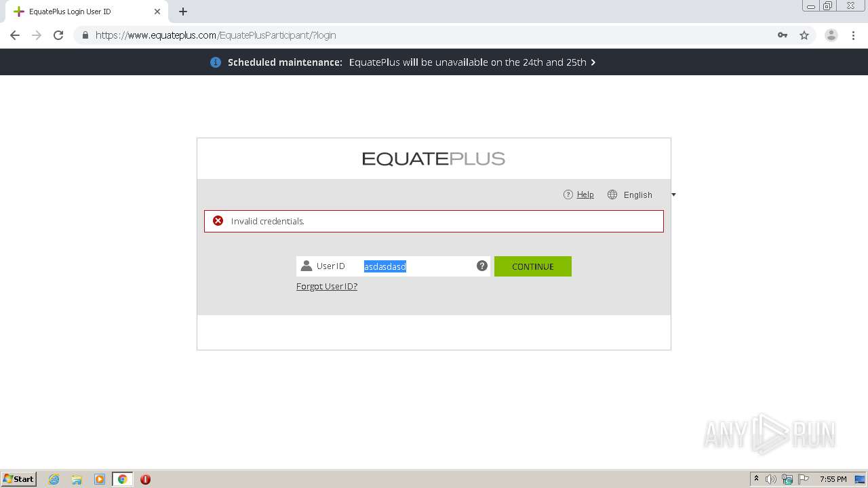Bookmark this page with the star icon

point(804,35)
